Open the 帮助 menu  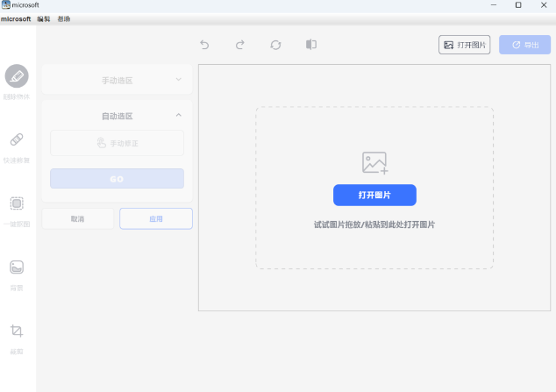click(64, 18)
